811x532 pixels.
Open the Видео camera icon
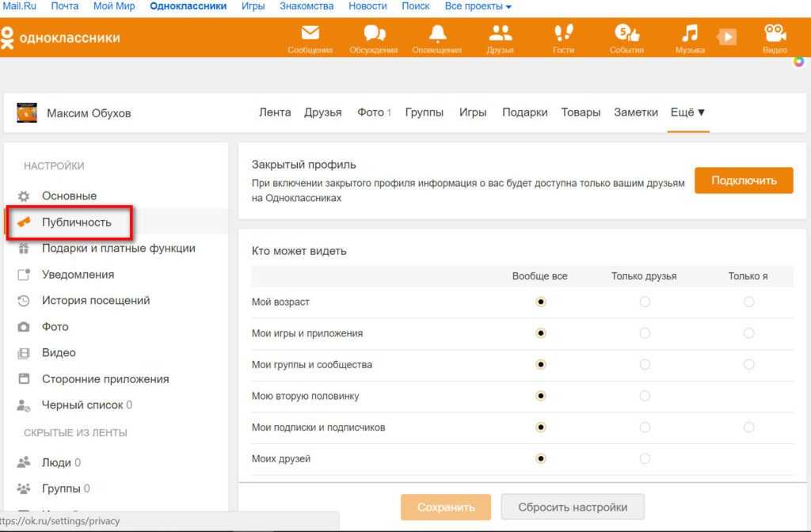tap(775, 33)
